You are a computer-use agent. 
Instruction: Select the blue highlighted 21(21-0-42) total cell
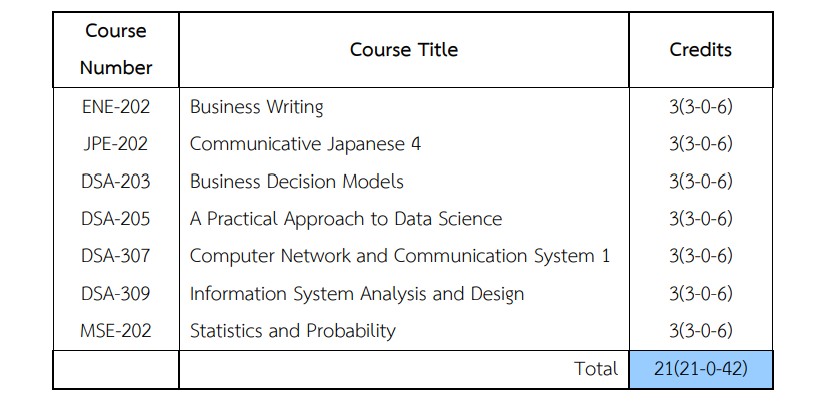click(x=700, y=369)
